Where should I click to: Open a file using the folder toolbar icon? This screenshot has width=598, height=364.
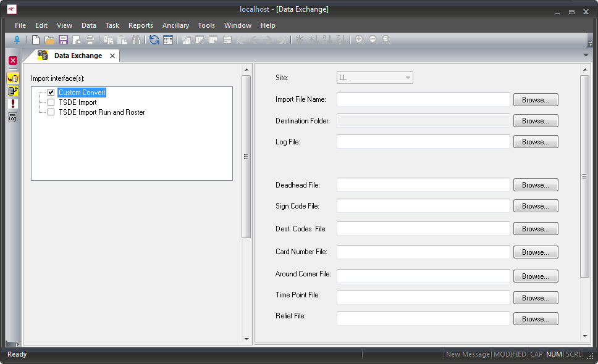point(49,39)
